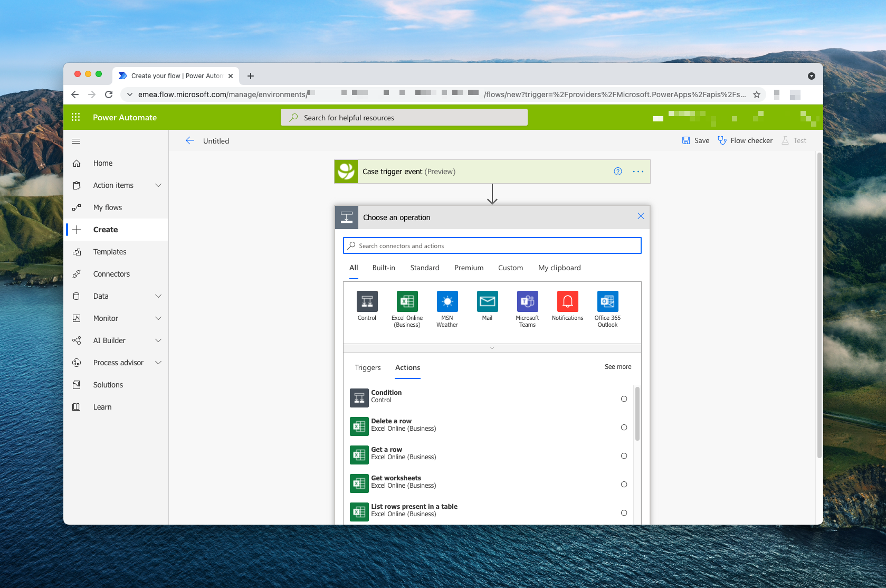Click the main canvas vertical scrollbar
This screenshot has width=886, height=588.
click(x=819, y=305)
